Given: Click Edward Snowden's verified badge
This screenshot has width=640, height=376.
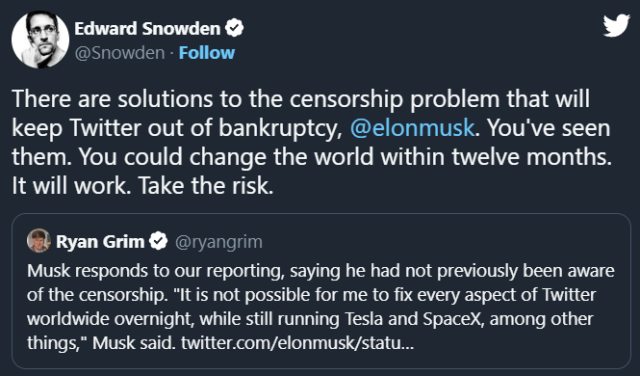Looking at the screenshot, I should click(x=234, y=28).
